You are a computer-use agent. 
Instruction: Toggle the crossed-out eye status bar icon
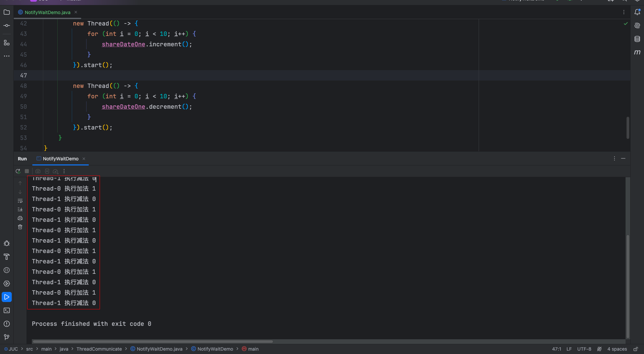(x=599, y=349)
